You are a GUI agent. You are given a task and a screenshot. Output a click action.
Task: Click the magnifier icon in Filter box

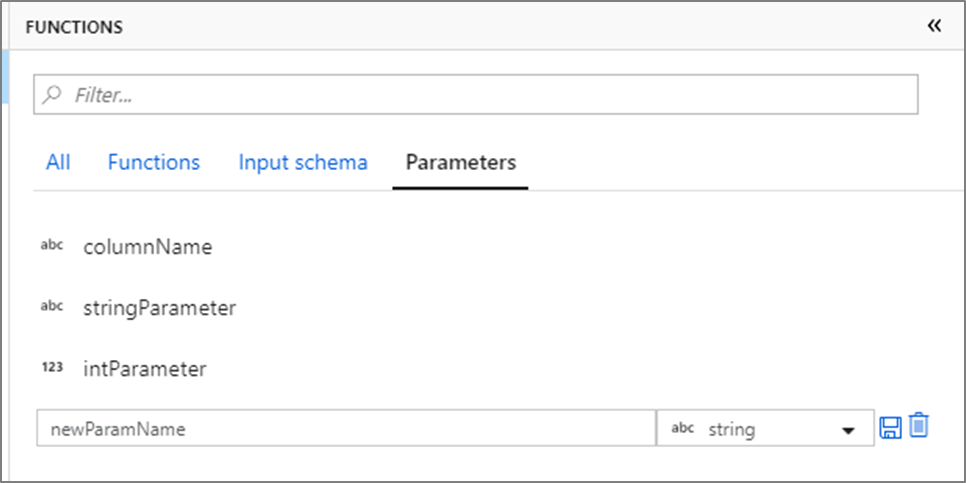pyautogui.click(x=53, y=94)
